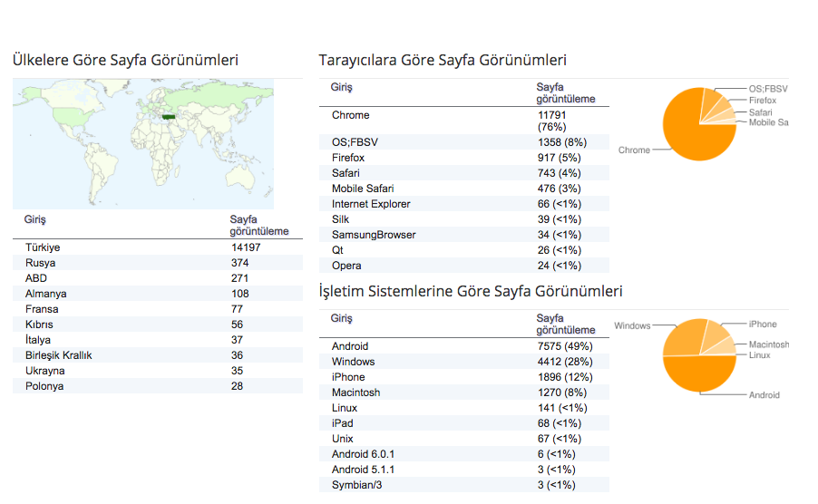818x504 pixels.
Task: Click the page view value '108' for Almanya
Action: (x=240, y=294)
